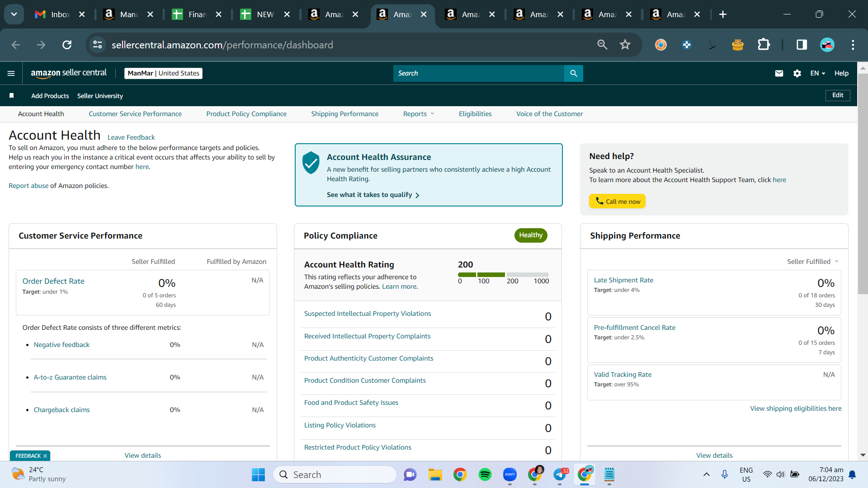Open the Valid Tracking Rate link
The width and height of the screenshot is (868, 488).
623,375
